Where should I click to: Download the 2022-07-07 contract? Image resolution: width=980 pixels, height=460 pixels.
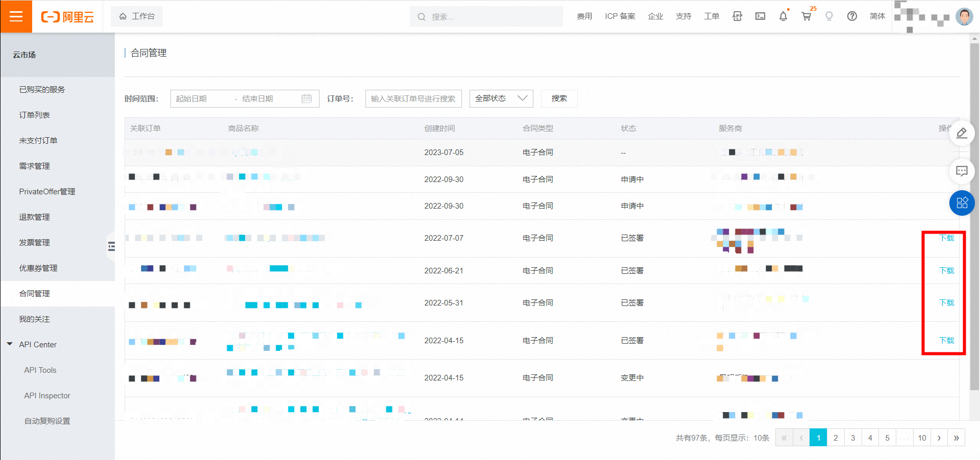pyautogui.click(x=946, y=238)
